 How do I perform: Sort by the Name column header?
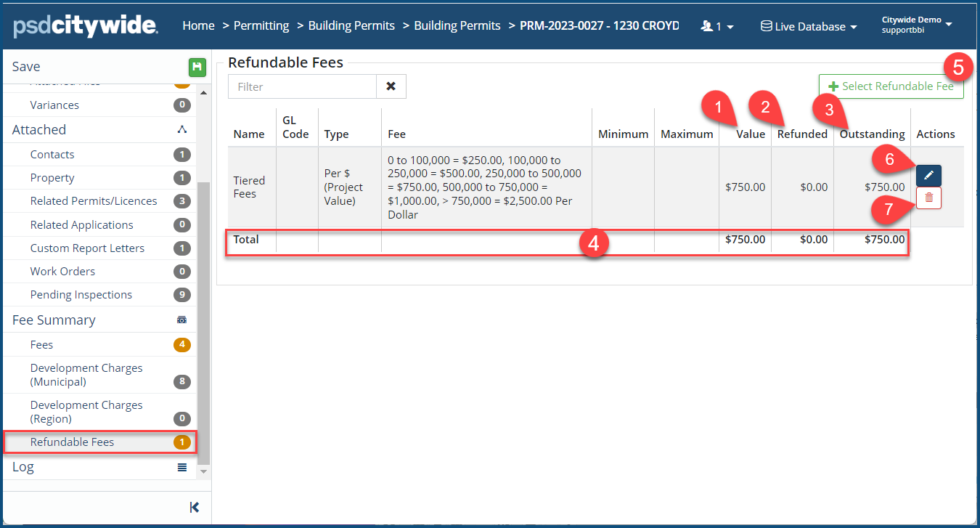(x=249, y=134)
